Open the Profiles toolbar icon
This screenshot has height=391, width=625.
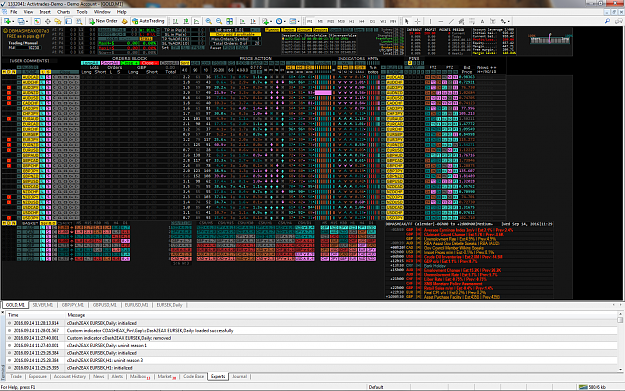(x=21, y=21)
